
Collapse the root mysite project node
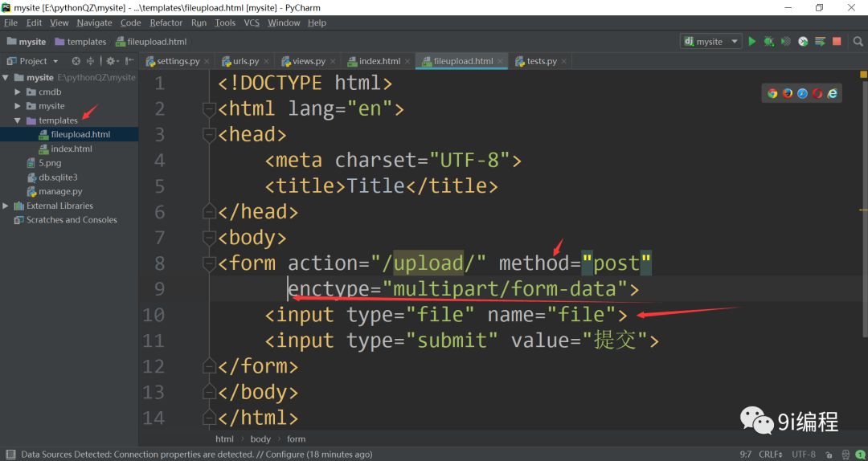pos(6,77)
